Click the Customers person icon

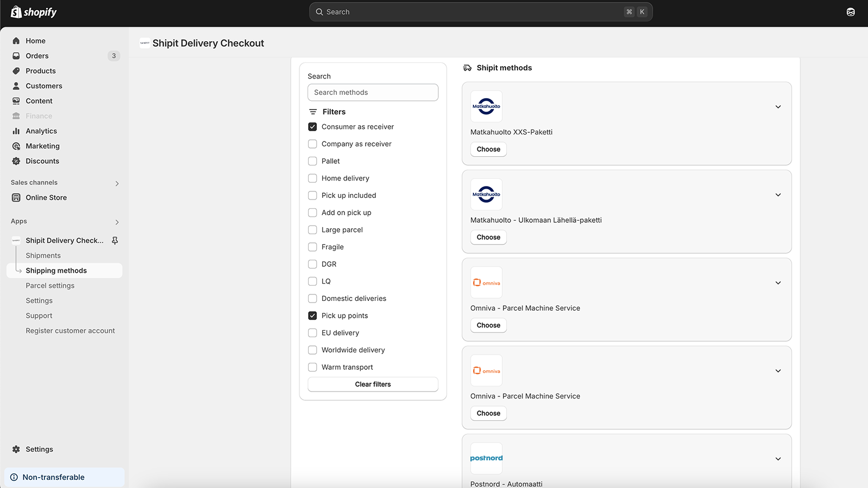16,86
